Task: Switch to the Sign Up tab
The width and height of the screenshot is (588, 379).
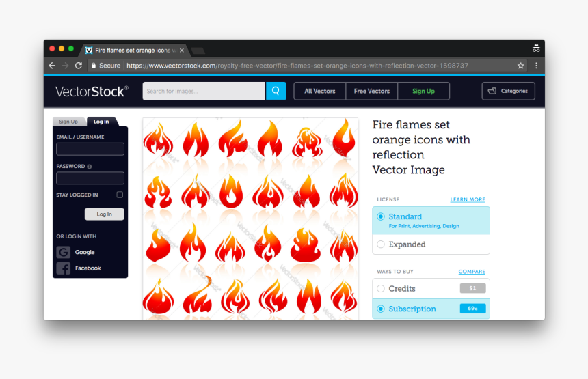Action: [68, 122]
